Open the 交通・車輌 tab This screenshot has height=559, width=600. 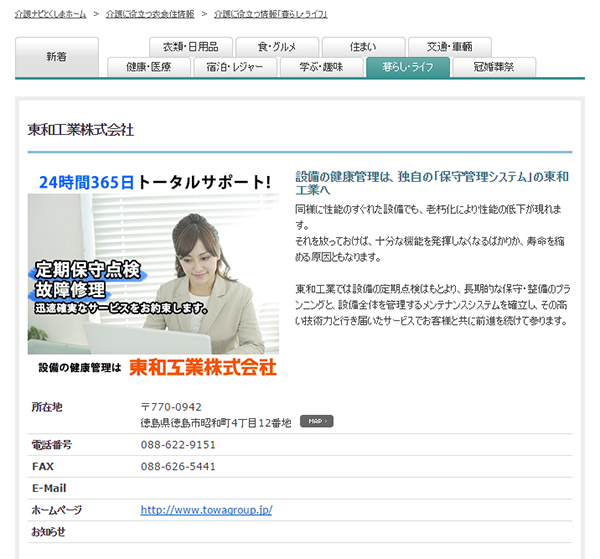click(x=450, y=47)
